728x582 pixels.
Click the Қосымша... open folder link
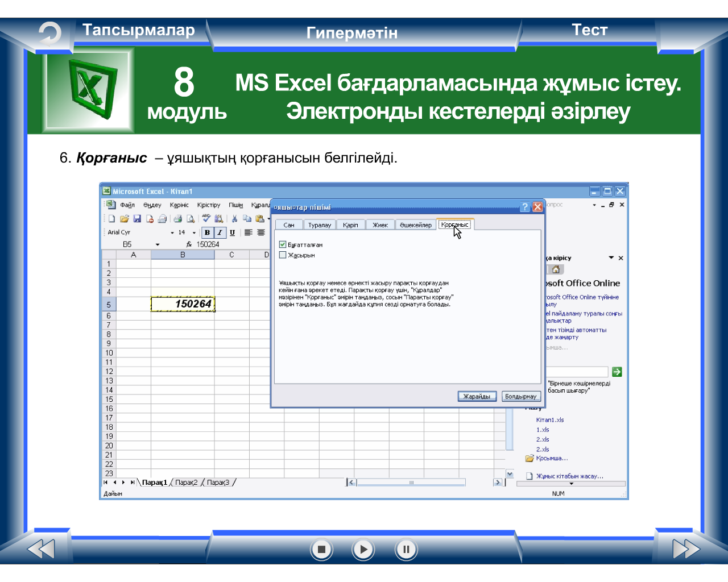tap(547, 458)
